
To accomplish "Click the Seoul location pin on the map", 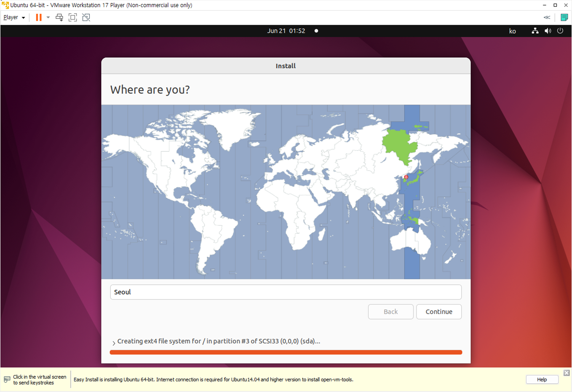I will click(x=406, y=177).
